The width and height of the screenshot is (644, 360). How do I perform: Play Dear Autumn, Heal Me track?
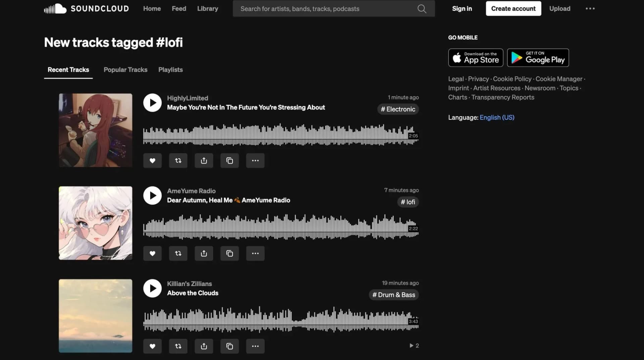click(x=152, y=196)
